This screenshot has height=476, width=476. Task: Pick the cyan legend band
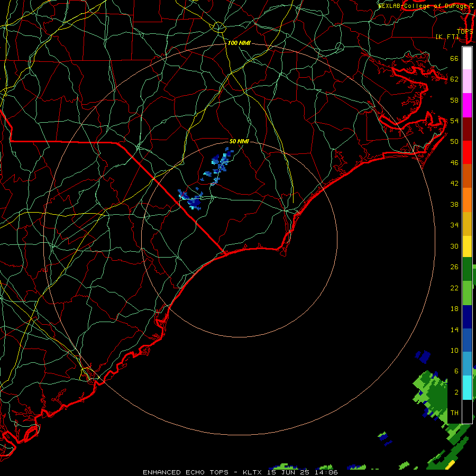click(467, 388)
